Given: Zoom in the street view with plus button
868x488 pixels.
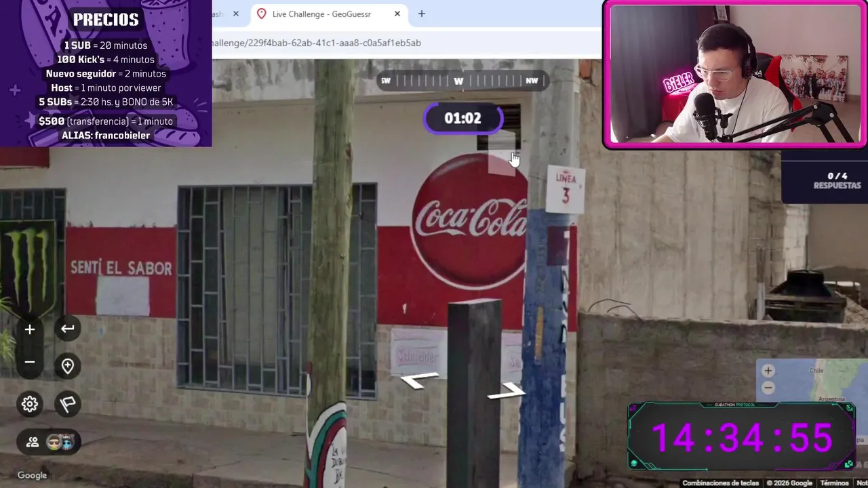Looking at the screenshot, I should click(x=30, y=329).
